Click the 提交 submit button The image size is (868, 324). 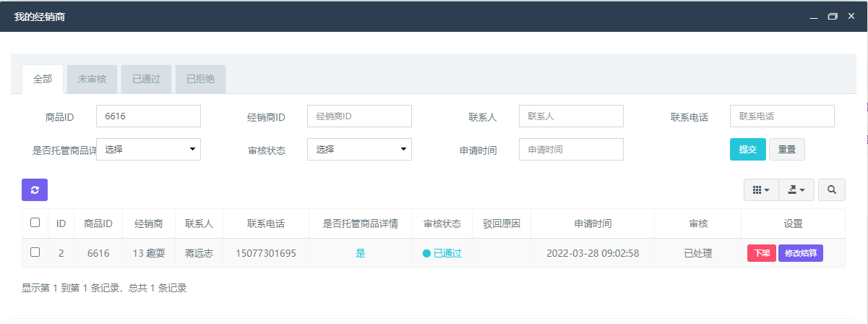[x=747, y=149]
